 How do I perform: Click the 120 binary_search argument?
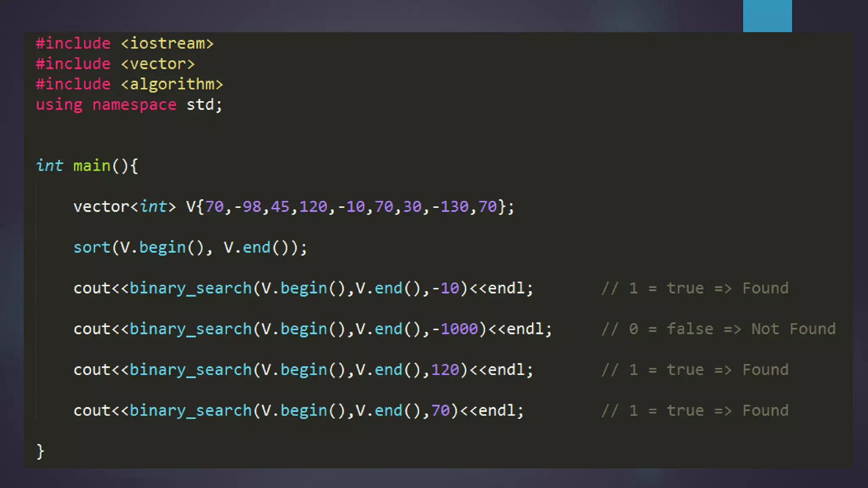point(445,370)
